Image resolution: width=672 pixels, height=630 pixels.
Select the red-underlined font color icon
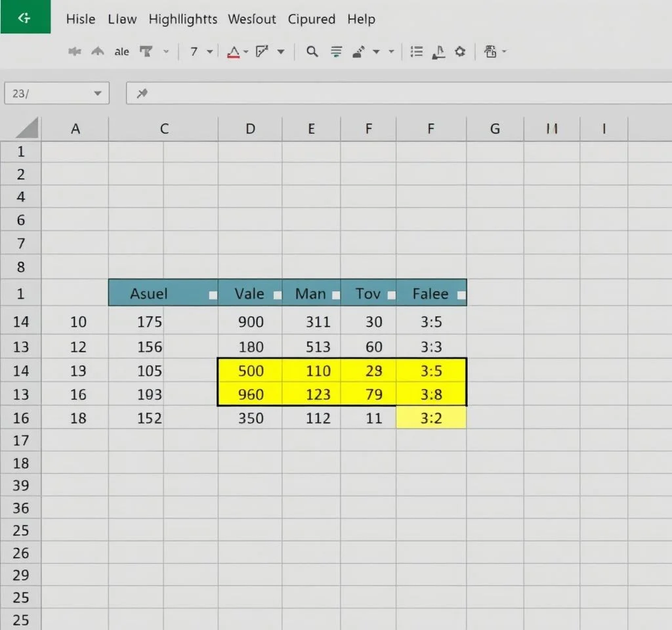point(233,52)
